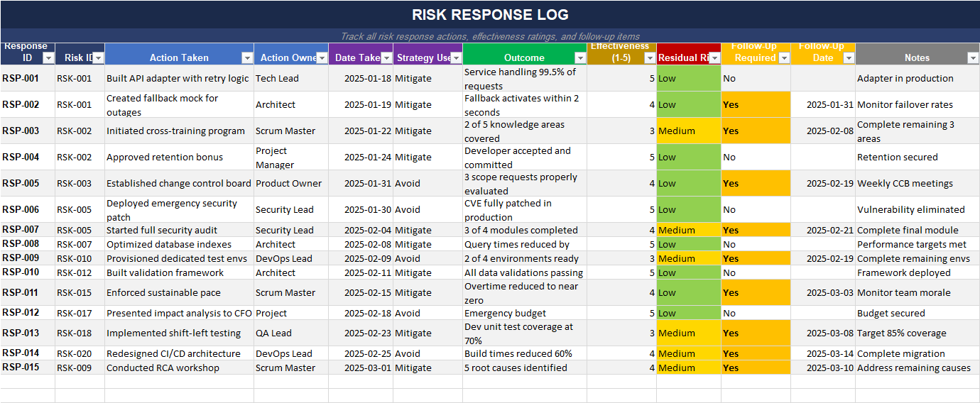
Task: Select 'Redesigned CI/CD architecture' cell
Action: [x=180, y=353]
